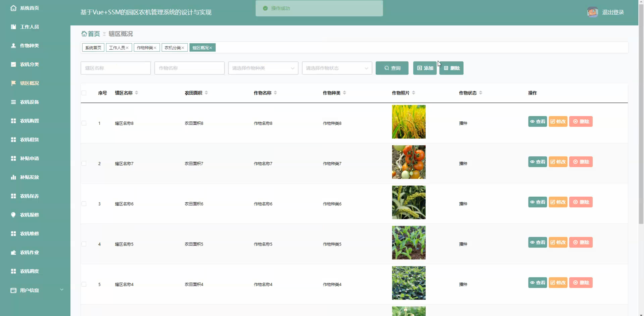Click the bar chart icon for 补贴发放

[x=13, y=177]
